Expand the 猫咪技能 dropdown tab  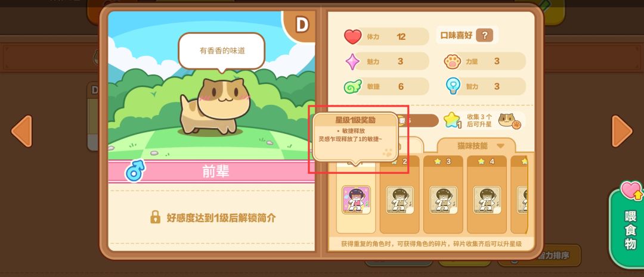pos(476,146)
